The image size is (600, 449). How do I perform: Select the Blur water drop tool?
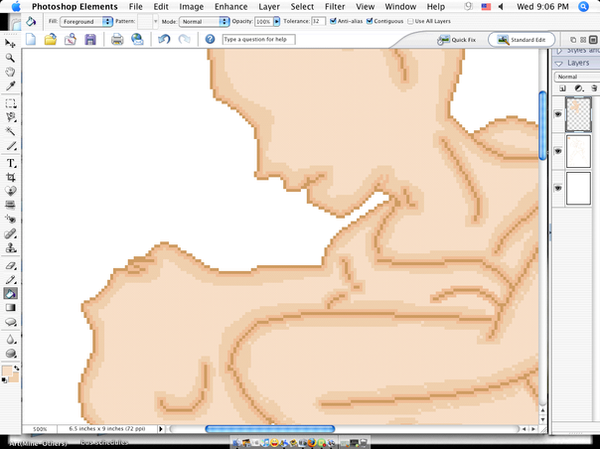10,340
